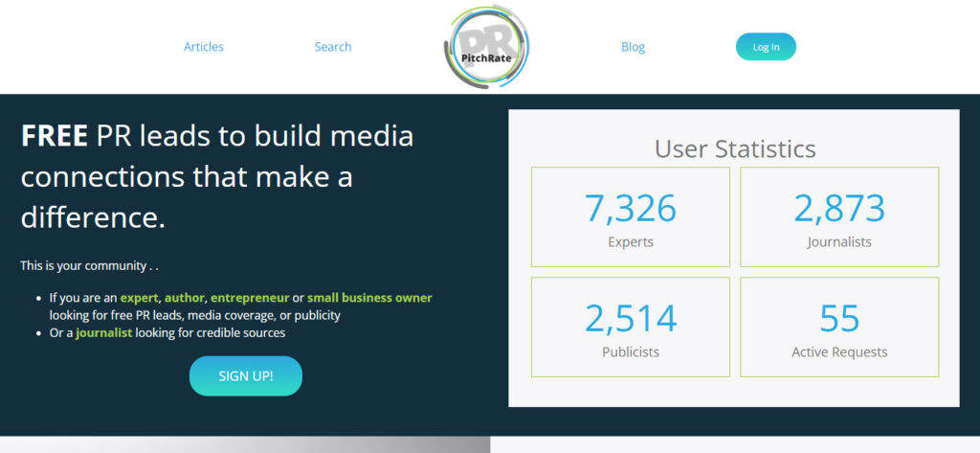Open the Articles page
The image size is (980, 453).
tap(204, 47)
